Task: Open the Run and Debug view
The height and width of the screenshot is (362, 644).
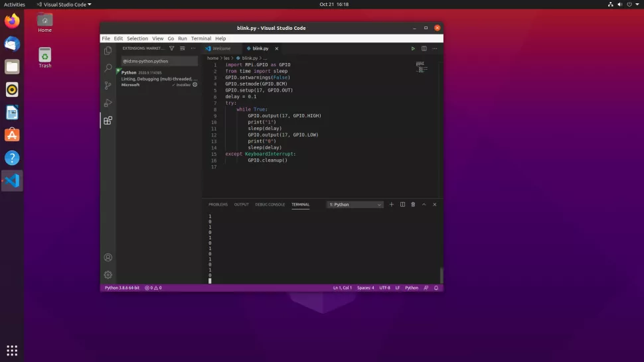Action: 108,103
